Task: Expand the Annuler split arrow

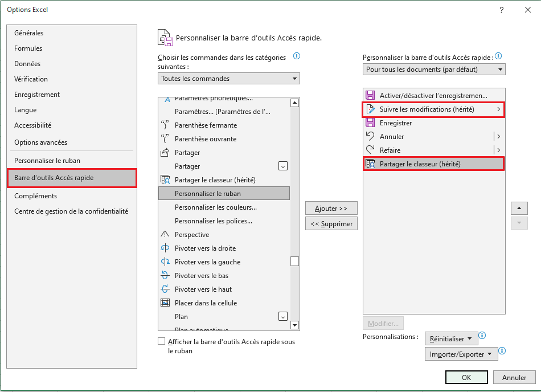Action: (x=498, y=136)
